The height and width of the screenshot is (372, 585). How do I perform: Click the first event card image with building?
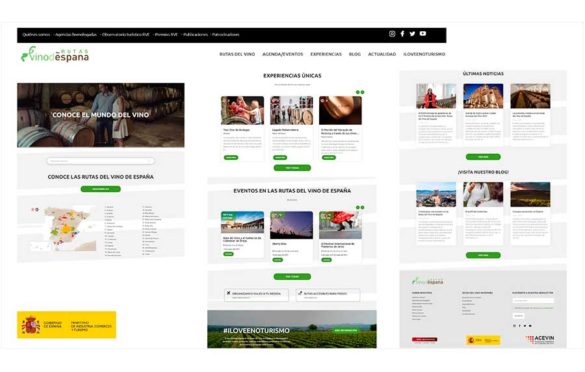click(243, 223)
